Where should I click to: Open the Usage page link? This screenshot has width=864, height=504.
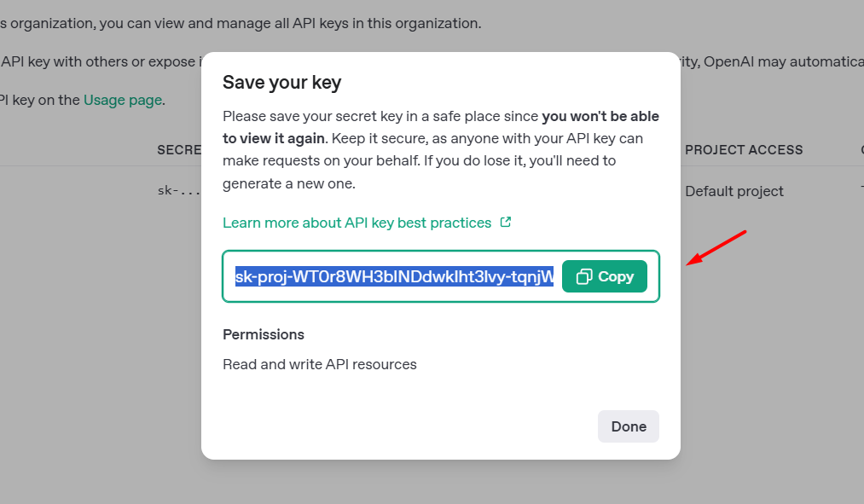coord(122,100)
